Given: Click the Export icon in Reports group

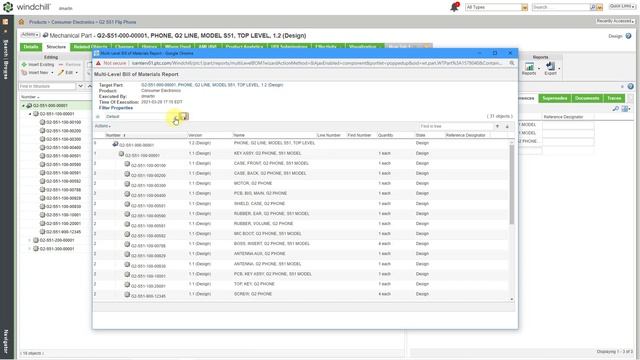Looking at the screenshot, I should click(x=551, y=68).
